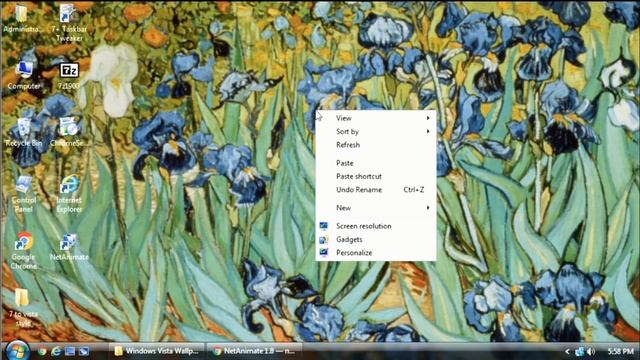
Task: Open the New context menu entry
Action: click(376, 208)
